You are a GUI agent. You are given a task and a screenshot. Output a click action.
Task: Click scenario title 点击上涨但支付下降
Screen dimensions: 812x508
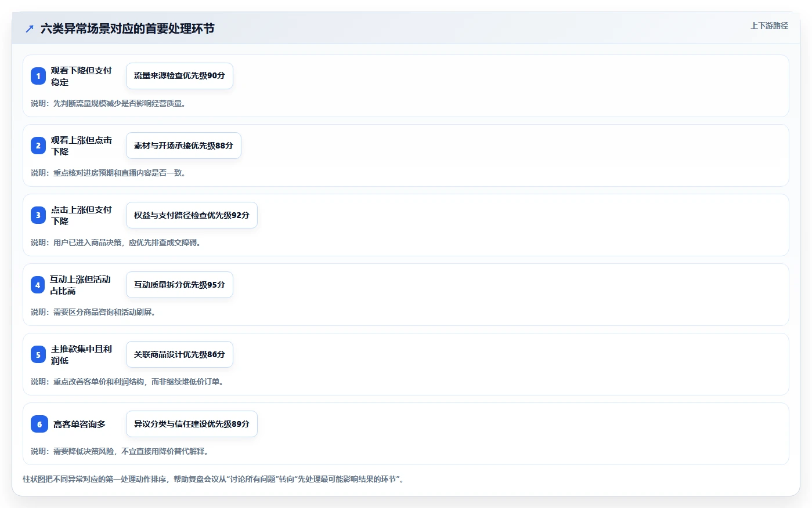81,215
